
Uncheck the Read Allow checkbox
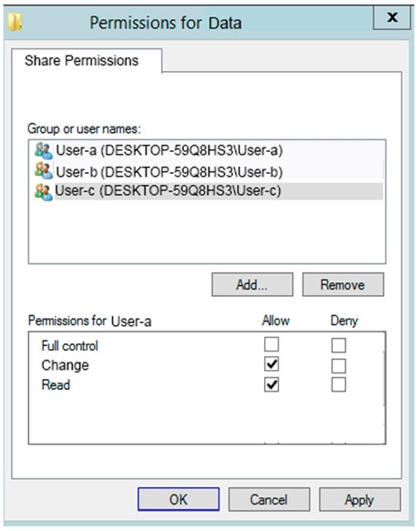point(271,384)
